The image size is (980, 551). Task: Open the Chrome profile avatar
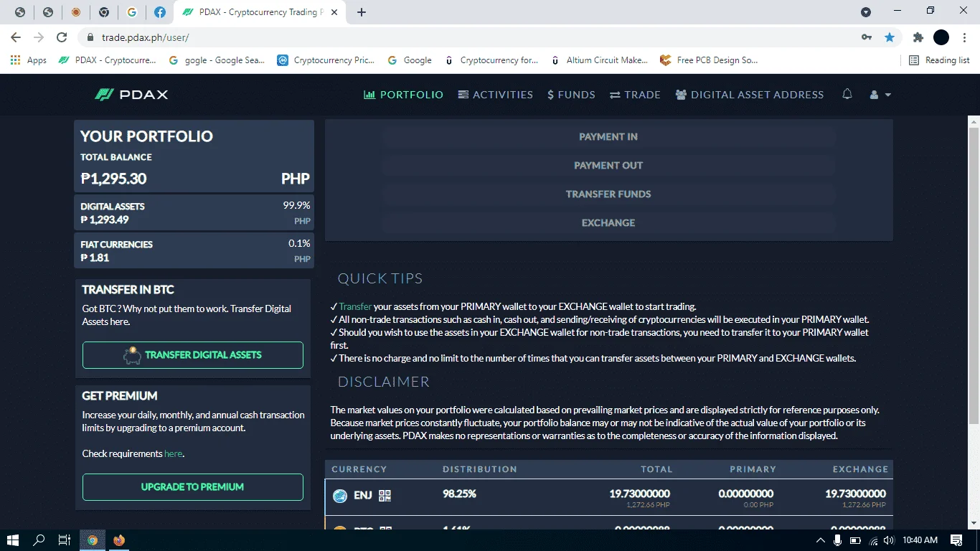(x=941, y=37)
